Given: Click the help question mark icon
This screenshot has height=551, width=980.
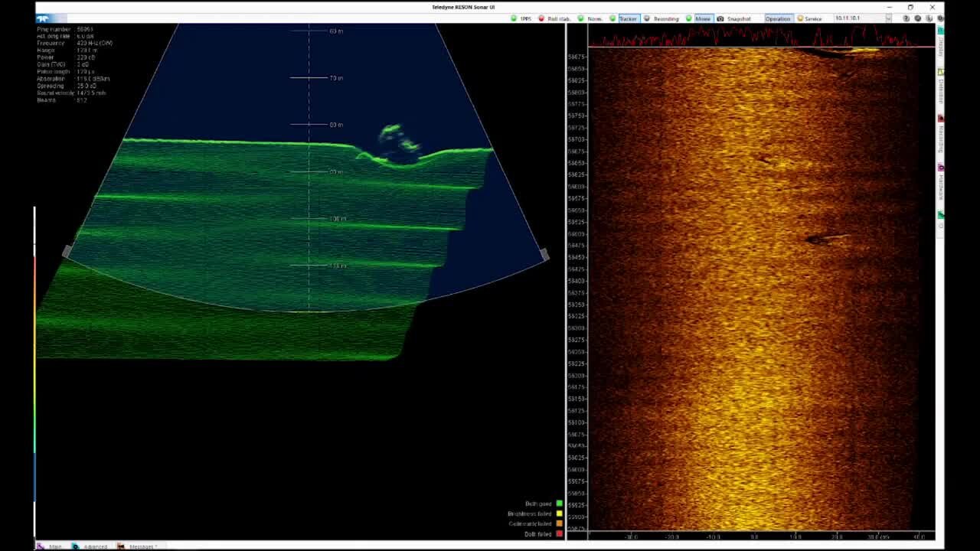Looking at the screenshot, I should [x=906, y=18].
